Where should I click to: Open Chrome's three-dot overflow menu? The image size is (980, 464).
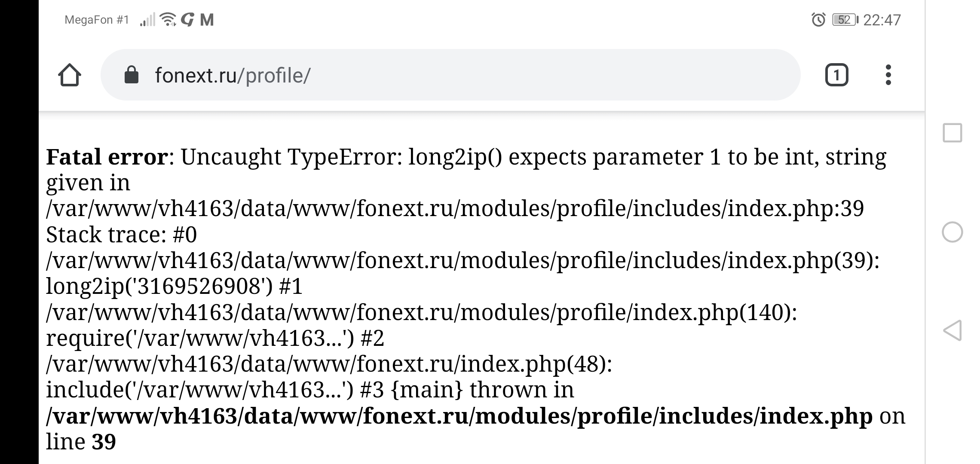[888, 75]
